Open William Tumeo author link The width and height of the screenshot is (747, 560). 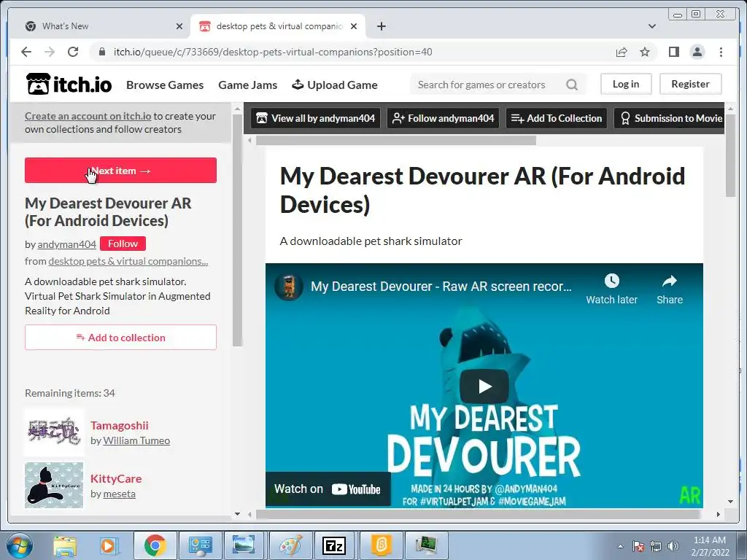click(136, 440)
